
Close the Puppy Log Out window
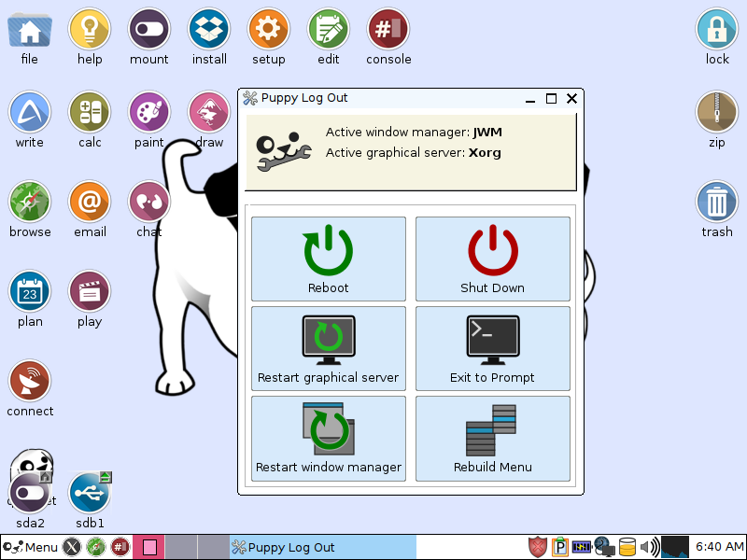tap(572, 99)
